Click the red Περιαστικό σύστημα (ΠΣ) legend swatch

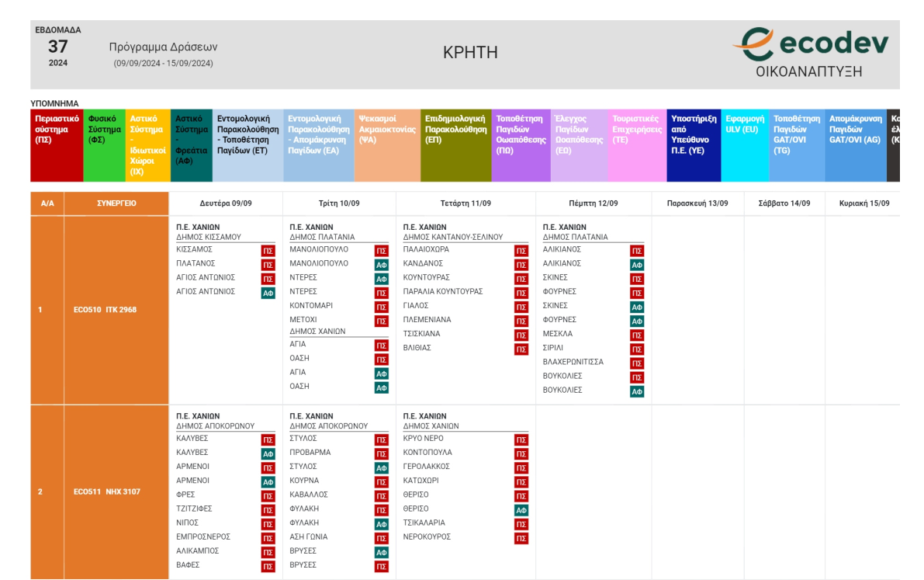tap(56, 145)
